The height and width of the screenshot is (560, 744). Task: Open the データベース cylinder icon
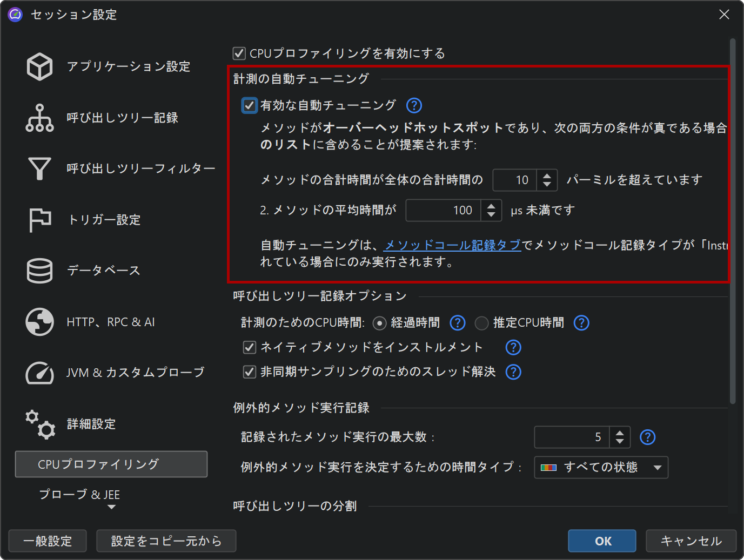pos(39,271)
